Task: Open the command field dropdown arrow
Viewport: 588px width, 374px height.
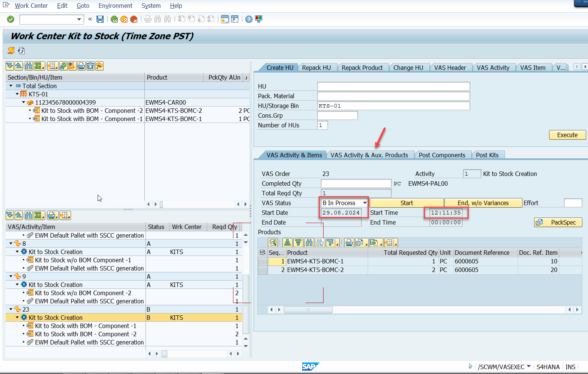Action: tap(79, 19)
